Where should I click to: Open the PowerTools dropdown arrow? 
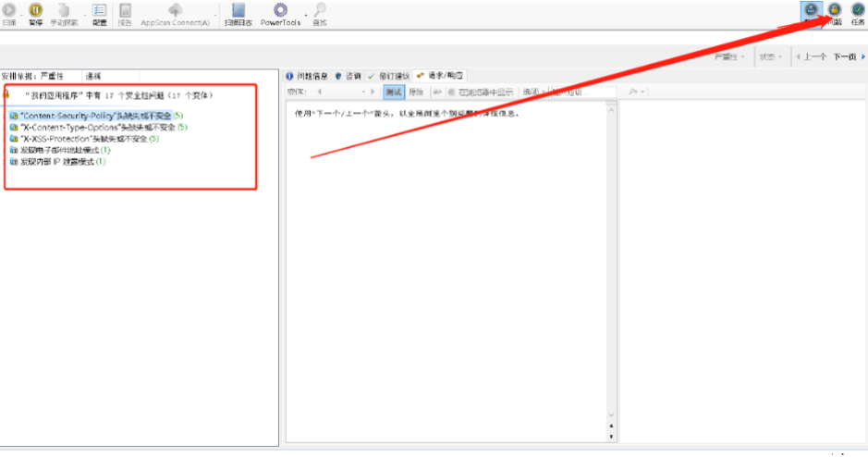click(x=306, y=15)
